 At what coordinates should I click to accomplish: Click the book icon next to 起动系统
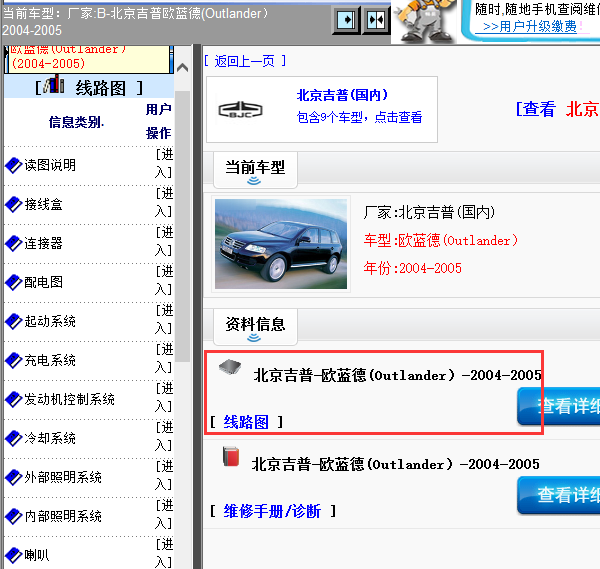[x=14, y=321]
